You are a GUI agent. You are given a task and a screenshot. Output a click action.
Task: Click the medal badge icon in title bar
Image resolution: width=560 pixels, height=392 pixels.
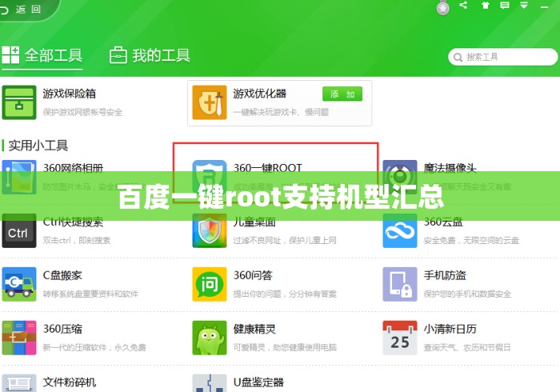443,7
